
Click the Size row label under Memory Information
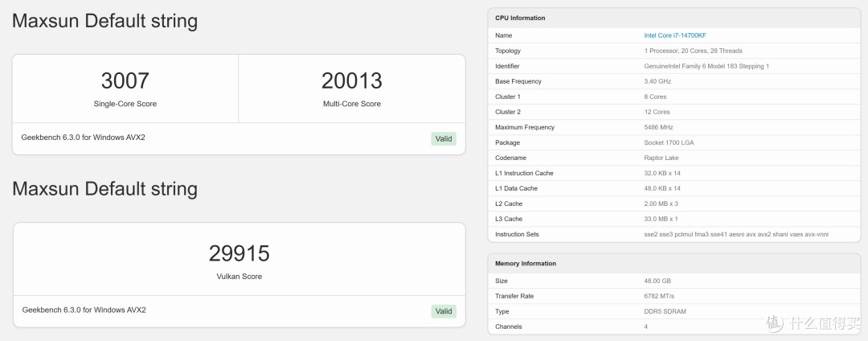coord(500,281)
